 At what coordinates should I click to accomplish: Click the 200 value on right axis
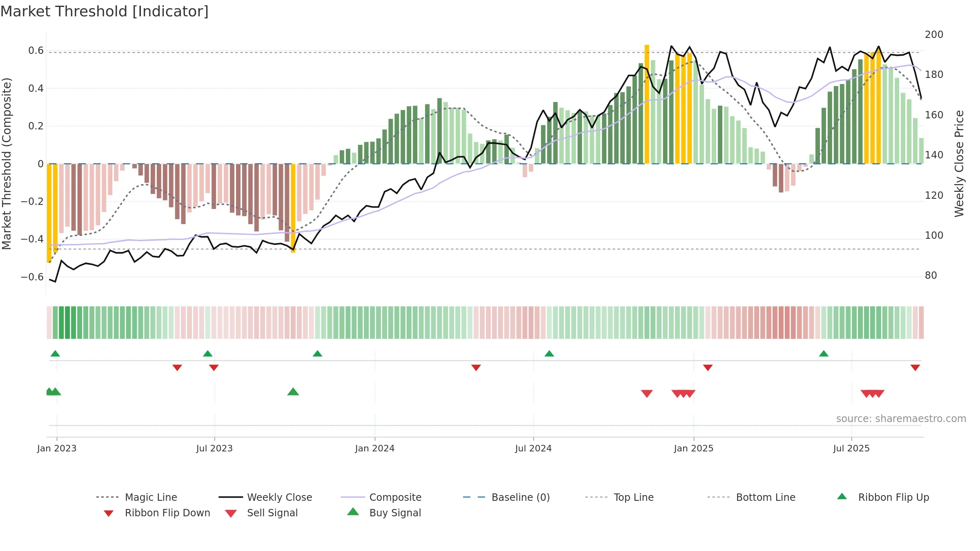point(934,35)
